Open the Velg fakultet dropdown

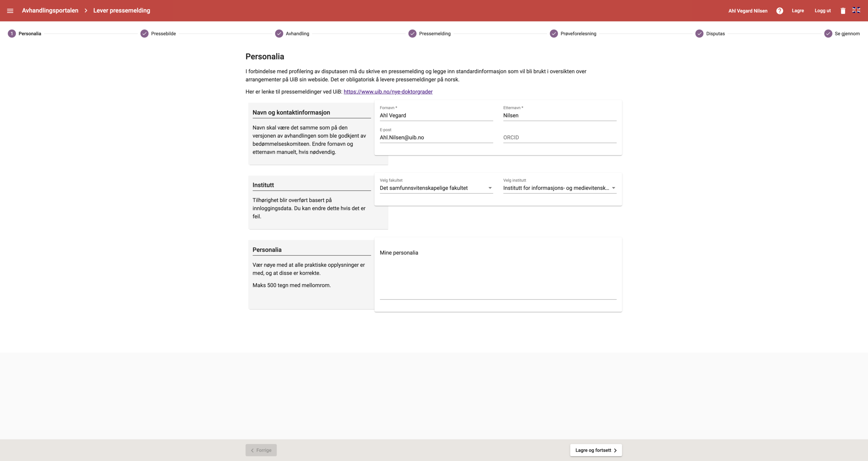tap(436, 188)
